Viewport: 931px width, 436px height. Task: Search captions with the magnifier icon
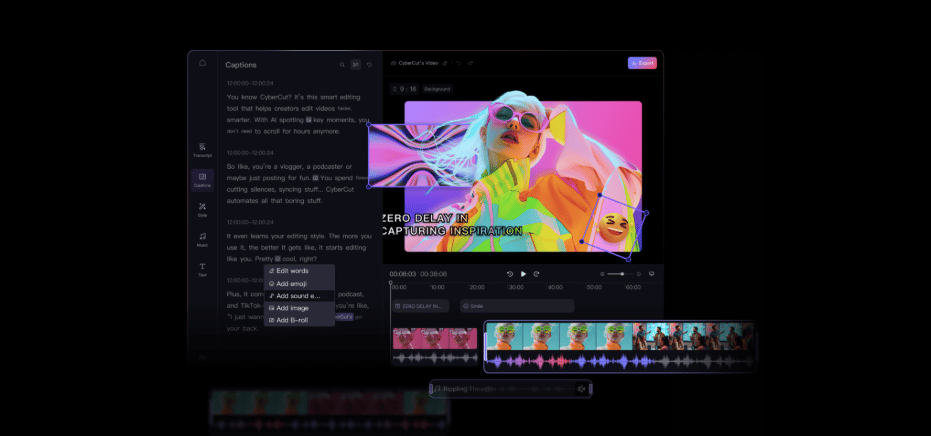(342, 65)
